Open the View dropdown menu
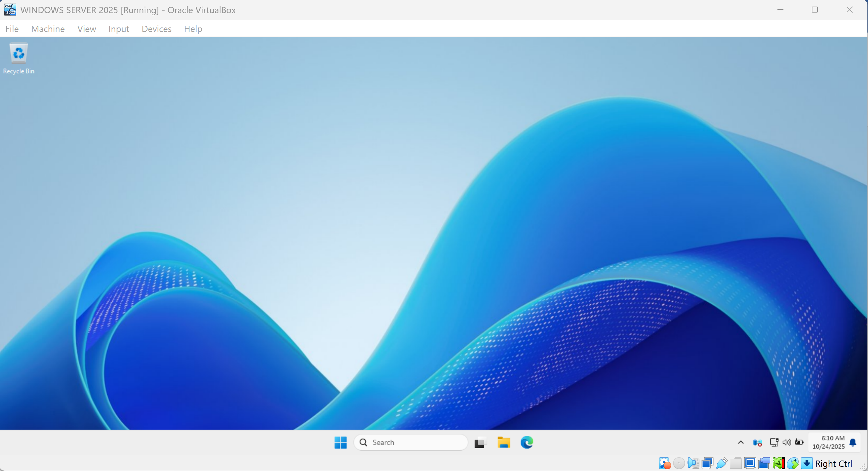Image resolution: width=868 pixels, height=471 pixels. [87, 29]
